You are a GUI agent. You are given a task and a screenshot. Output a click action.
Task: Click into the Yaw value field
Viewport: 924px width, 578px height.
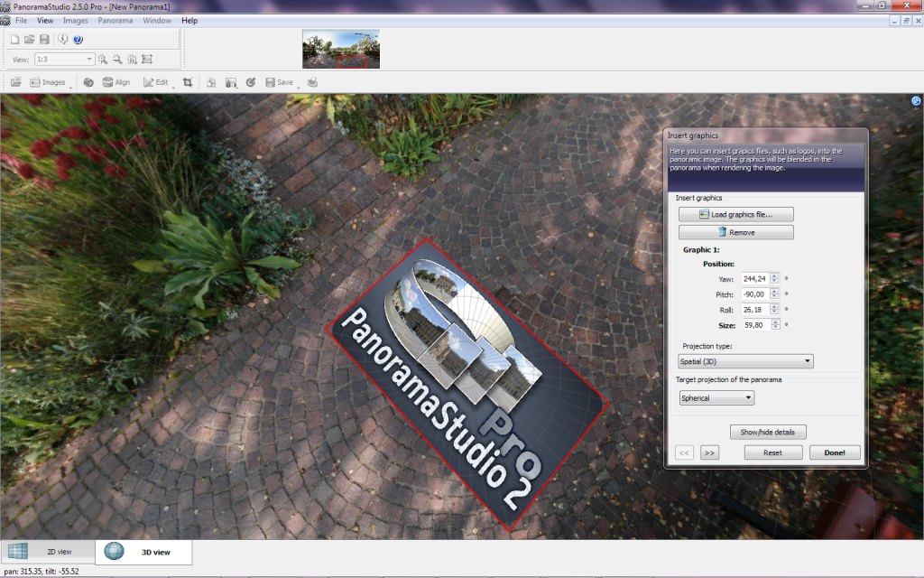tap(755, 278)
